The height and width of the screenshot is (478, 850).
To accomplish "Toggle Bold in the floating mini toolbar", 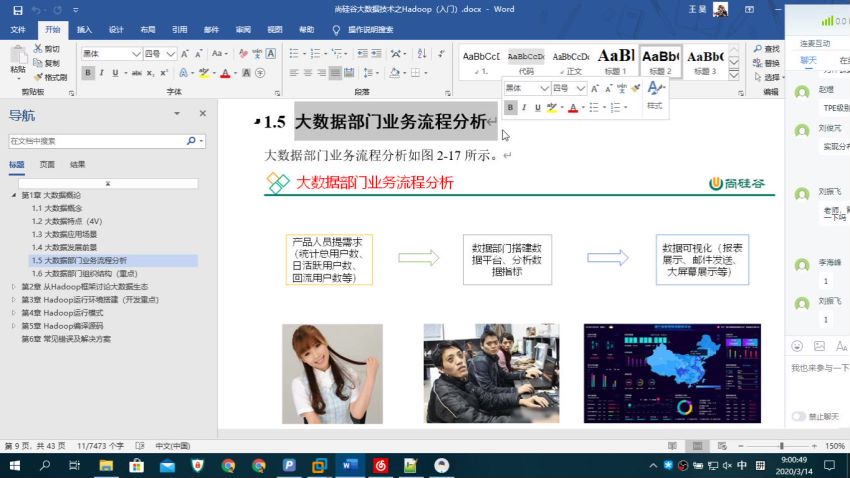I will coord(510,107).
